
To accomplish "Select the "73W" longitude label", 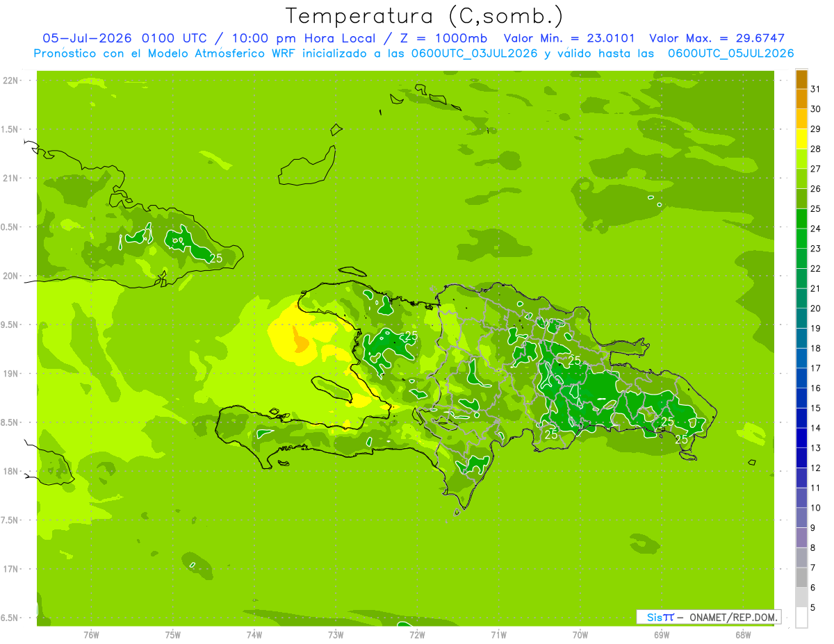I will point(336,634).
